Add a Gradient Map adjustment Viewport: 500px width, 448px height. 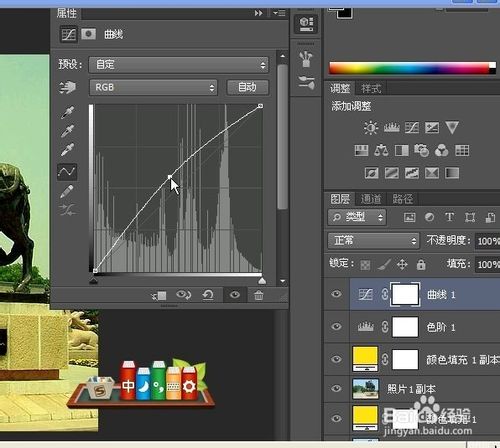pyautogui.click(x=452, y=173)
